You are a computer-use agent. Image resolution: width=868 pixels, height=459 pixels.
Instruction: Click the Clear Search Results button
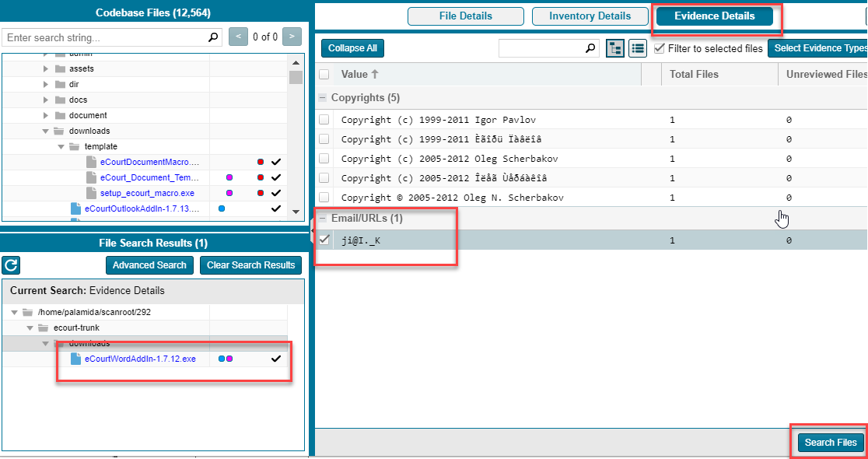[250, 265]
